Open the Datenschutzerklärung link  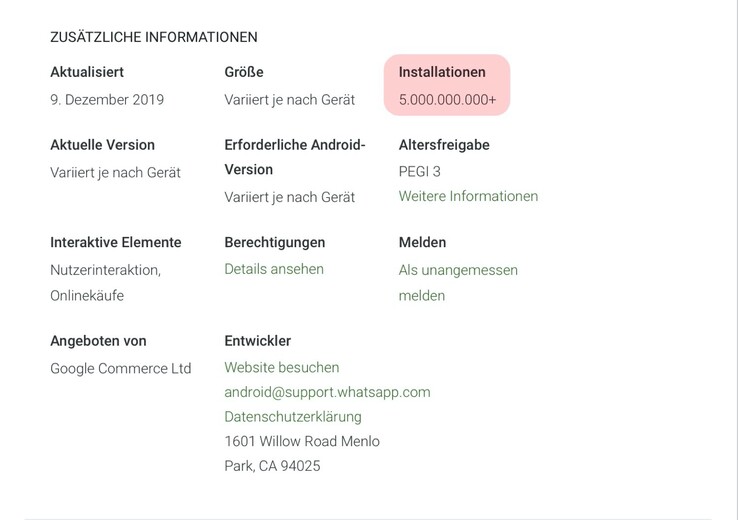click(x=293, y=416)
